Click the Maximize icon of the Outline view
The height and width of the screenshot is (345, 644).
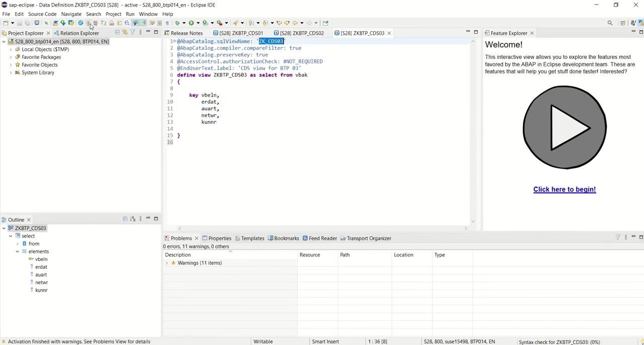click(x=156, y=219)
